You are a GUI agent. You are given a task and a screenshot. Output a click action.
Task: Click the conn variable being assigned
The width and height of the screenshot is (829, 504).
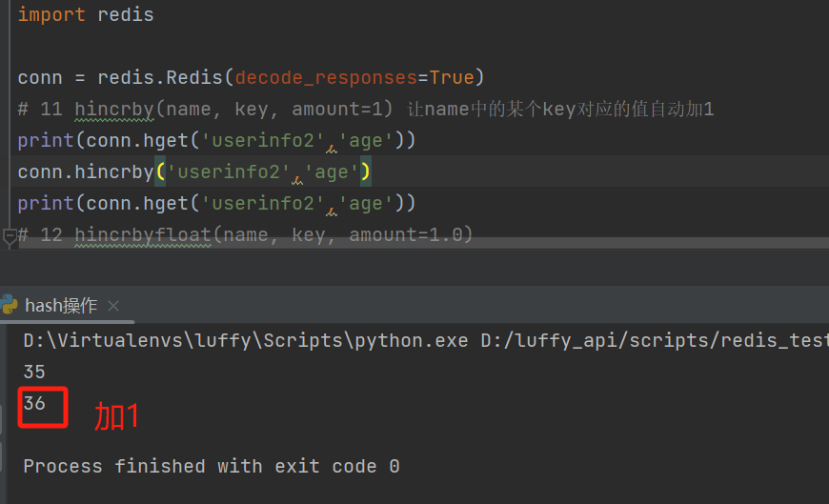point(39,77)
